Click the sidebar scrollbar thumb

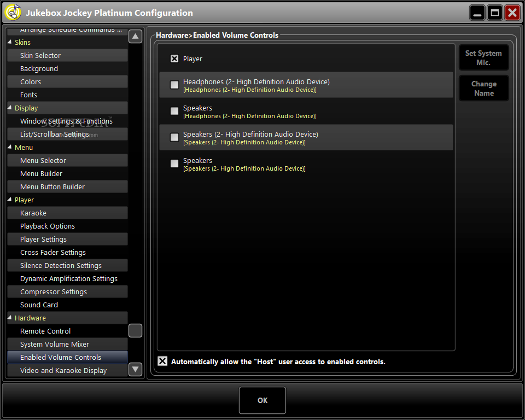pos(135,330)
